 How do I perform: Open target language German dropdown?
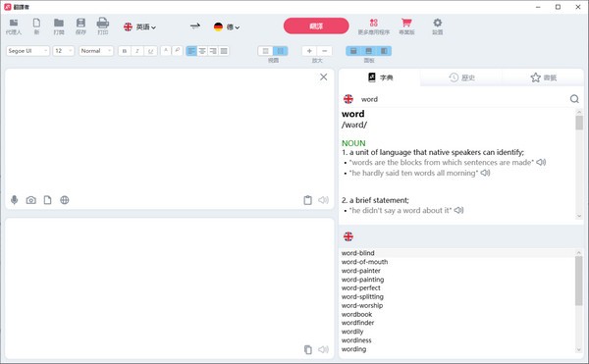tap(227, 26)
